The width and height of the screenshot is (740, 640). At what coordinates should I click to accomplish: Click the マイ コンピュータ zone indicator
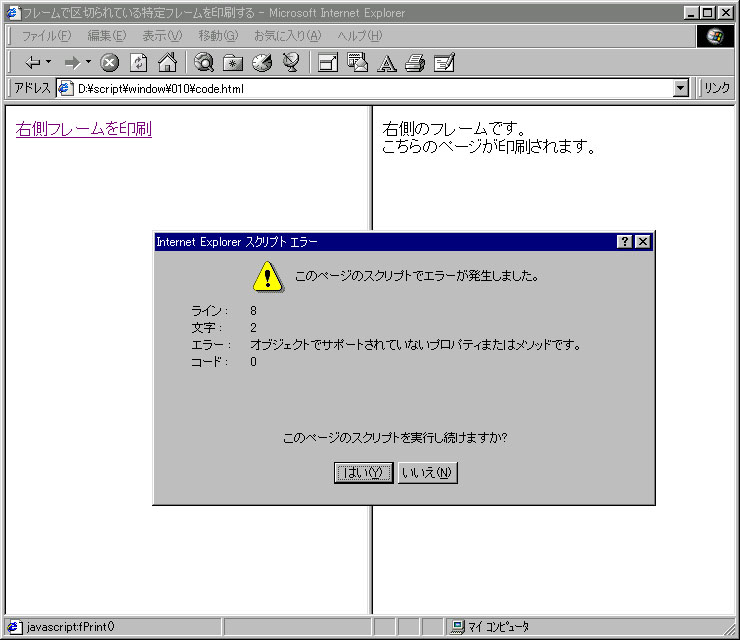pos(498,627)
